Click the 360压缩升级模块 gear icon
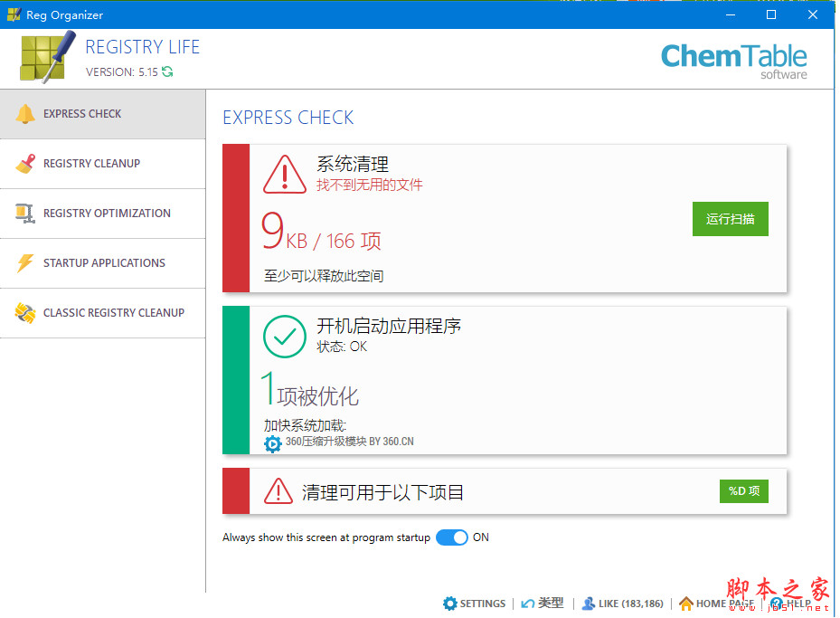The height and width of the screenshot is (618, 840). 271,443
